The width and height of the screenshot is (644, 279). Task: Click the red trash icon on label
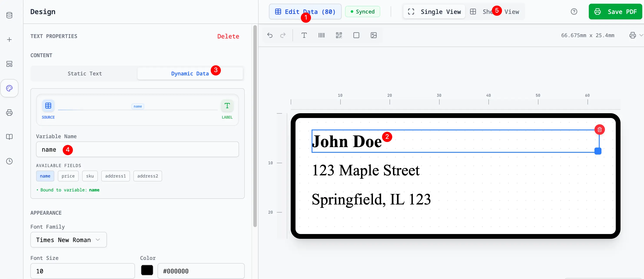(x=599, y=130)
